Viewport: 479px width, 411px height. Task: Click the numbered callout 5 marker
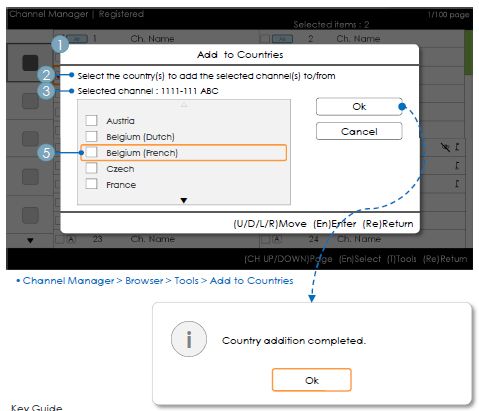tap(46, 153)
